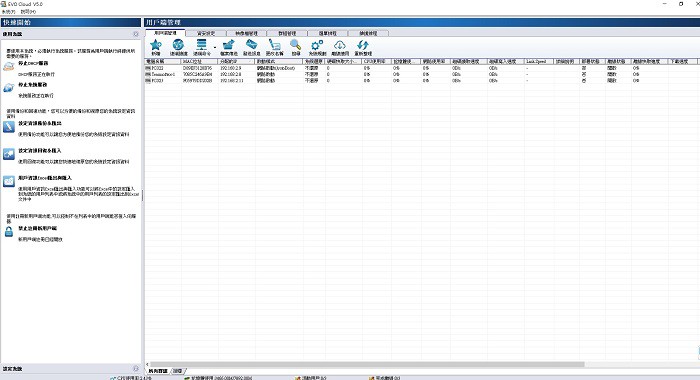The height and width of the screenshot is (380, 700).
Task: Click the MAC address column header
Action: tap(200, 61)
